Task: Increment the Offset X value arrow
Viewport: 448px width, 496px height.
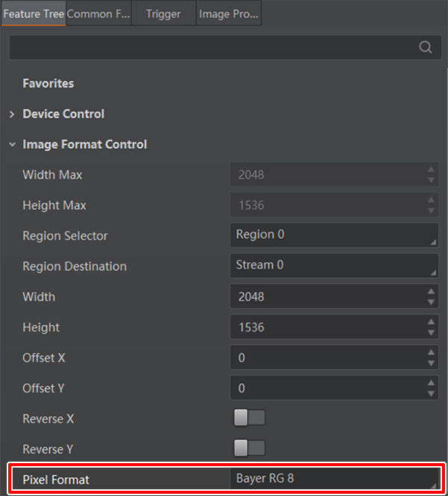Action: (431, 352)
